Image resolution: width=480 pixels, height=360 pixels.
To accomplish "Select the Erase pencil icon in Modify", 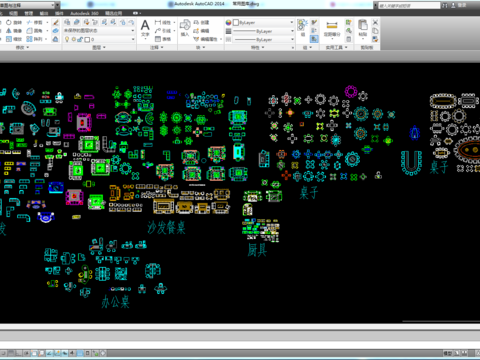I will 56,22.
